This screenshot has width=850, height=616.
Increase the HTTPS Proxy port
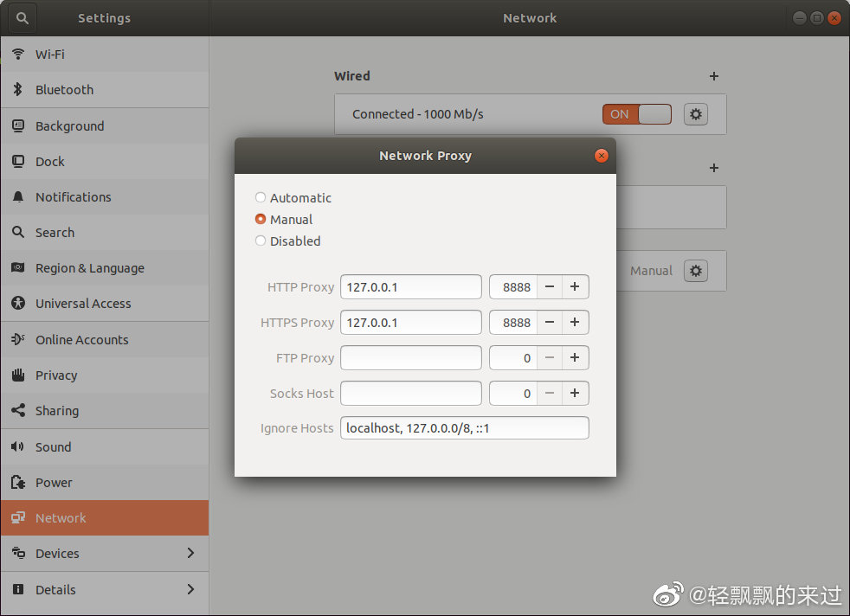[x=575, y=323]
